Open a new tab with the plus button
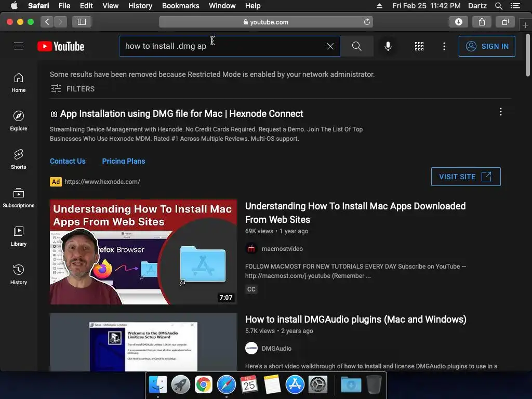532x399 pixels. tap(525, 25)
